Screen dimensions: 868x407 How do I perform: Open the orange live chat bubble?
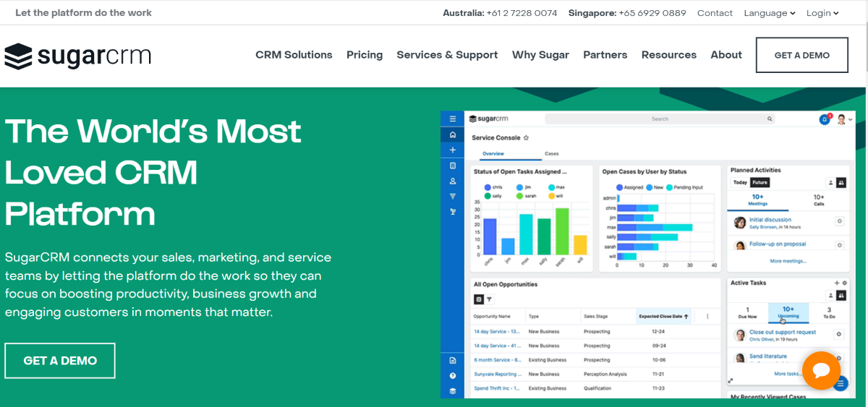point(821,370)
